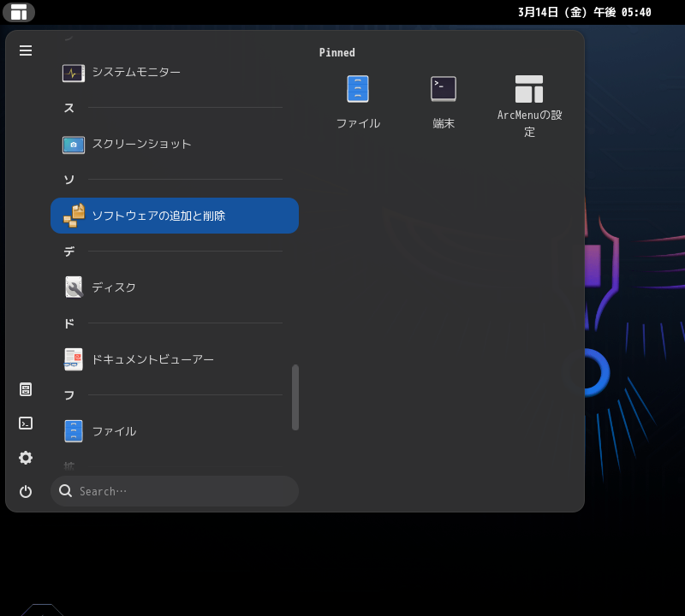This screenshot has height=616, width=685.
Task: Click the magnifier icon in search box
Action: [x=66, y=491]
